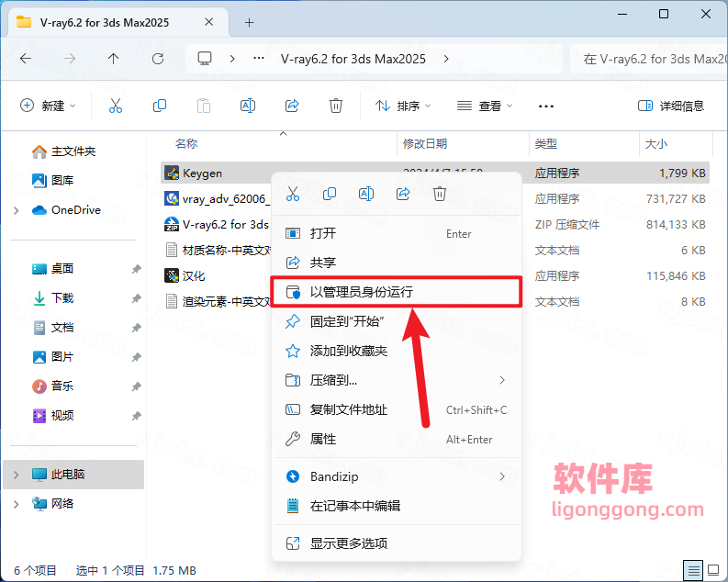Switch to details list view icon
This screenshot has width=728, height=582.
point(694,569)
